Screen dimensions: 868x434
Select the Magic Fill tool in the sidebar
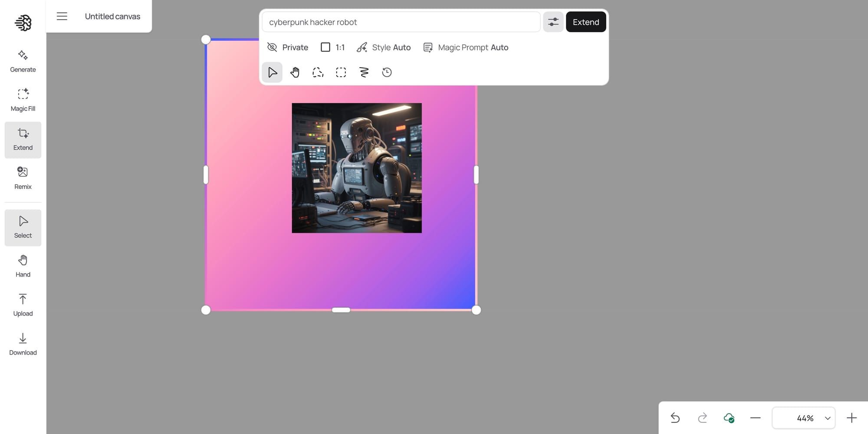[23, 100]
